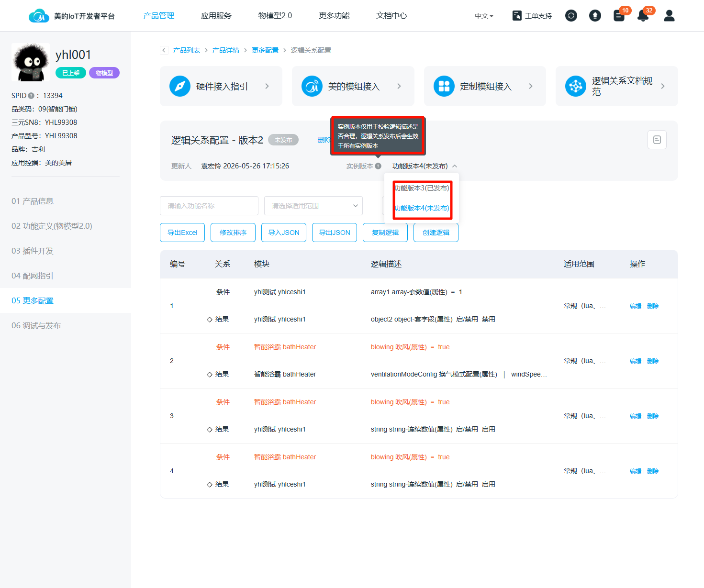
Task: Click the document icon at panel right
Action: pyautogui.click(x=657, y=140)
